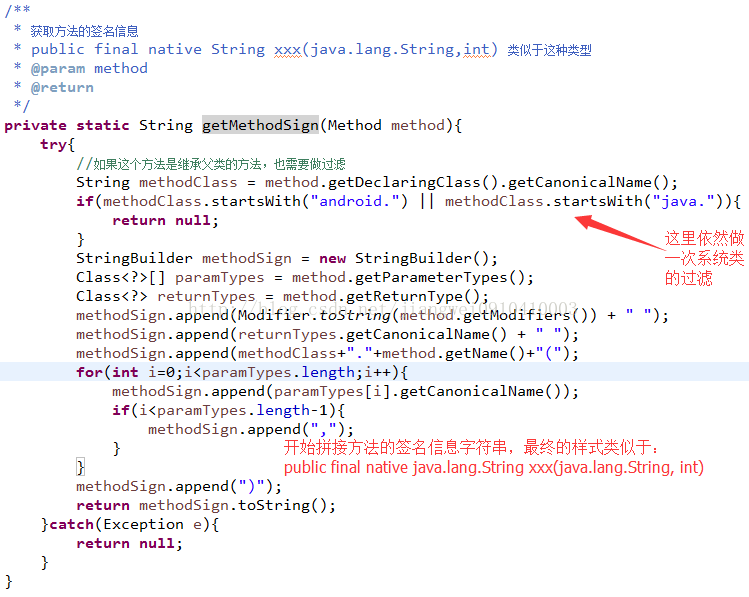Viewport: 749px width, 597px height.
Task: Click the underlined xxx in the comment
Action: [x=288, y=49]
